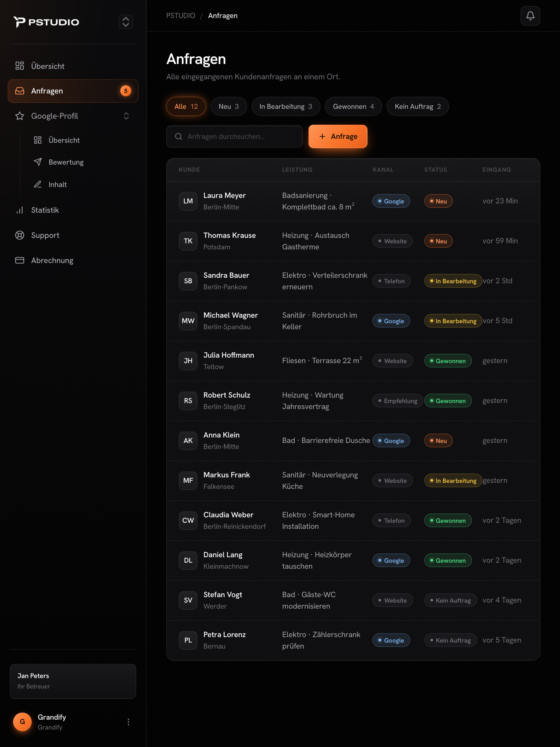Click the STATUS column header
Screen dimensions: 560x747
point(436,170)
